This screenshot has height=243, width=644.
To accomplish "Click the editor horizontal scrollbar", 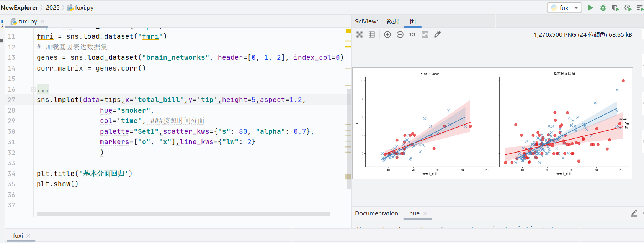I will (183, 214).
